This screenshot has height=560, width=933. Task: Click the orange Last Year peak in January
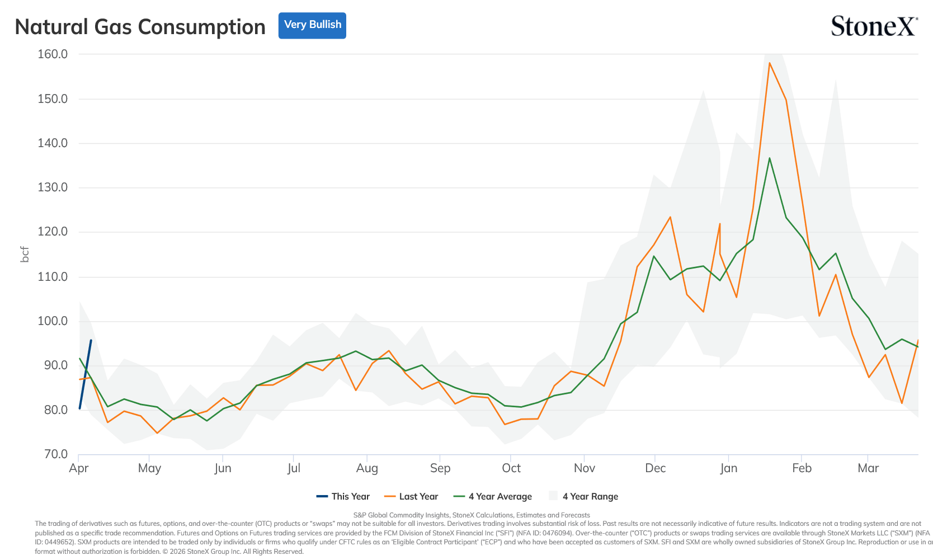(x=770, y=63)
